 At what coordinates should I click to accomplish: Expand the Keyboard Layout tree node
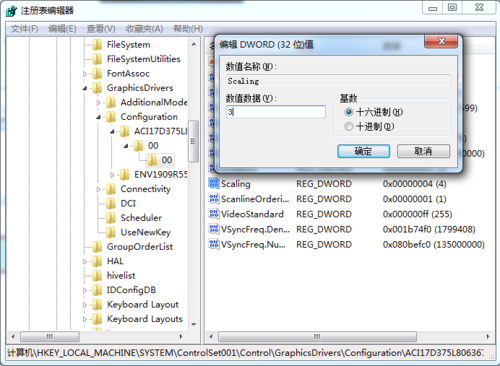(x=85, y=305)
